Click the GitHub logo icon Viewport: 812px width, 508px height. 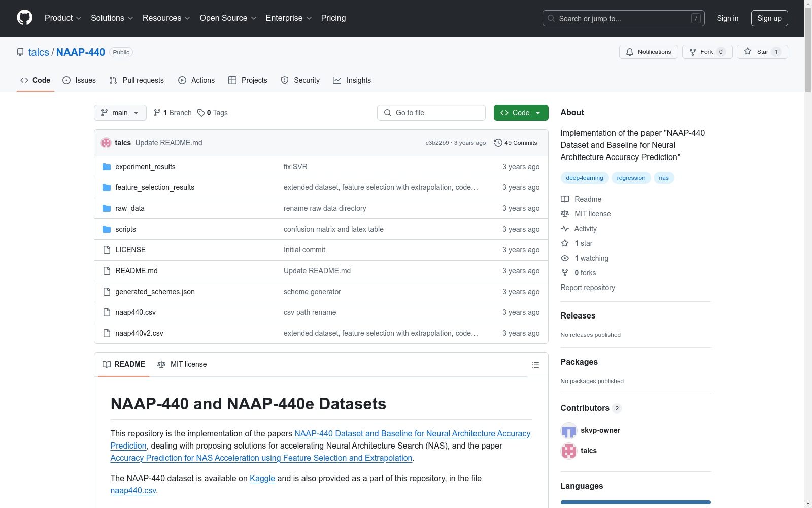coord(24,18)
